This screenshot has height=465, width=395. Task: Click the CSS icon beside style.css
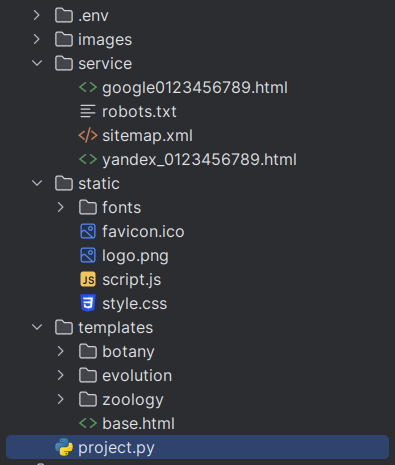click(x=88, y=303)
